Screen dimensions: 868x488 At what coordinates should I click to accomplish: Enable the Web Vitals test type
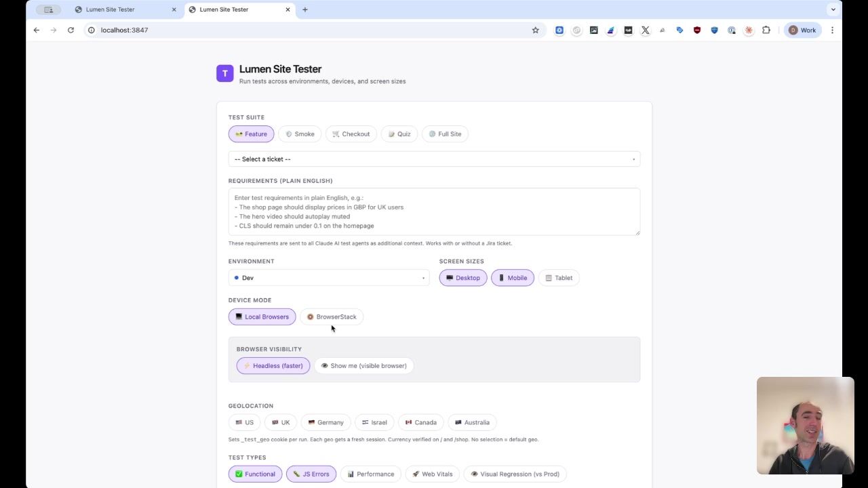tap(433, 474)
